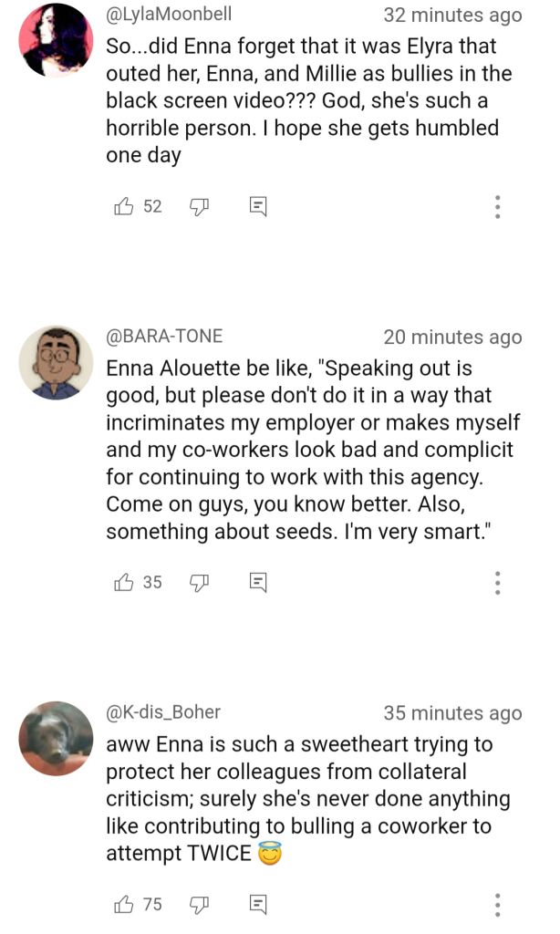
Task: View @BARA-TONE's avatar profile
Action: (x=57, y=362)
